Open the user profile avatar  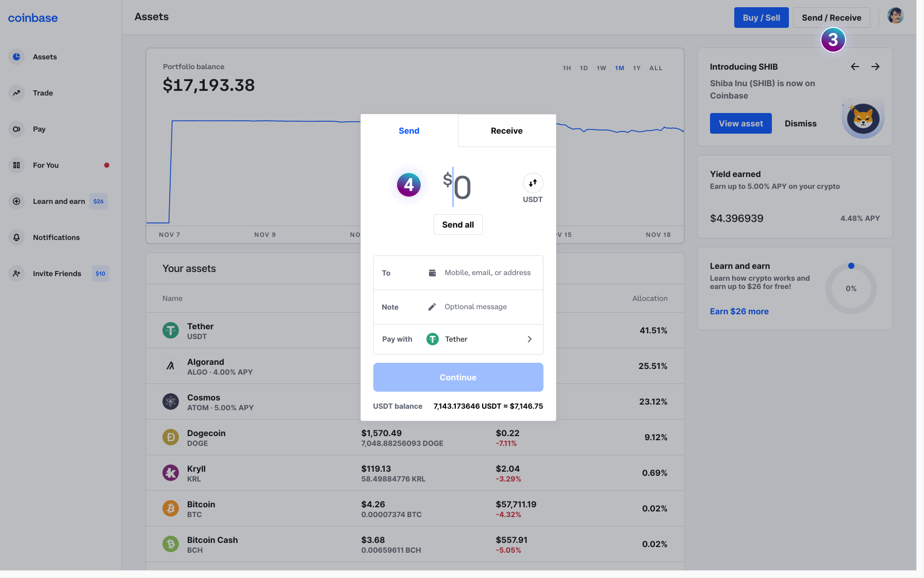click(x=896, y=16)
